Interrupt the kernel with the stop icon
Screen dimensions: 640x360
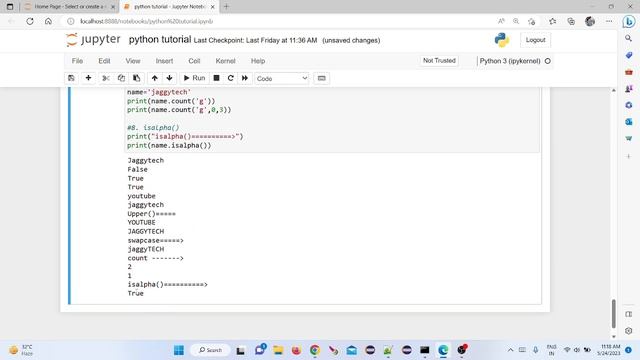(216, 78)
